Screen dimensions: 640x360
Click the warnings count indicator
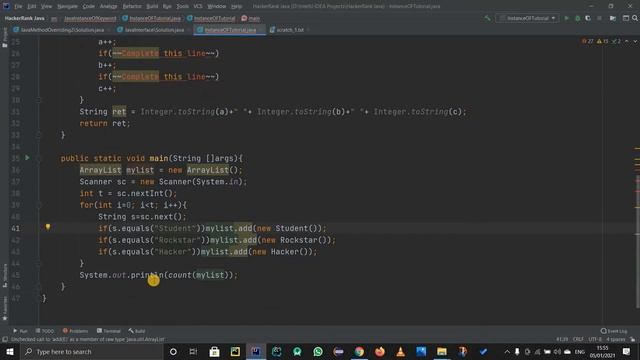pyautogui.click(x=602, y=41)
